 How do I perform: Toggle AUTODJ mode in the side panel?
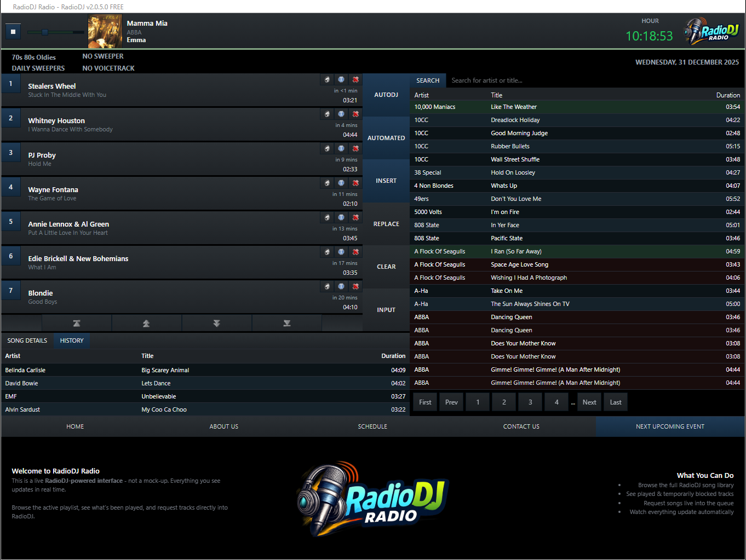pos(386,94)
